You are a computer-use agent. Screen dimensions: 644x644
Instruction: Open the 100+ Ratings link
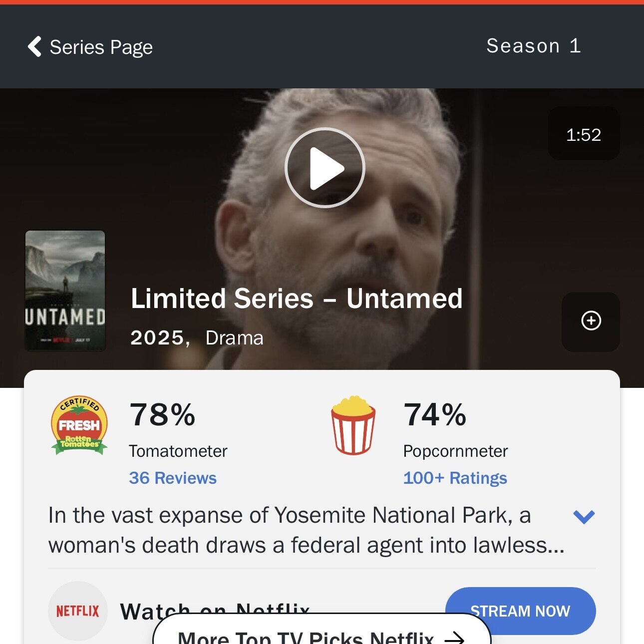455,478
